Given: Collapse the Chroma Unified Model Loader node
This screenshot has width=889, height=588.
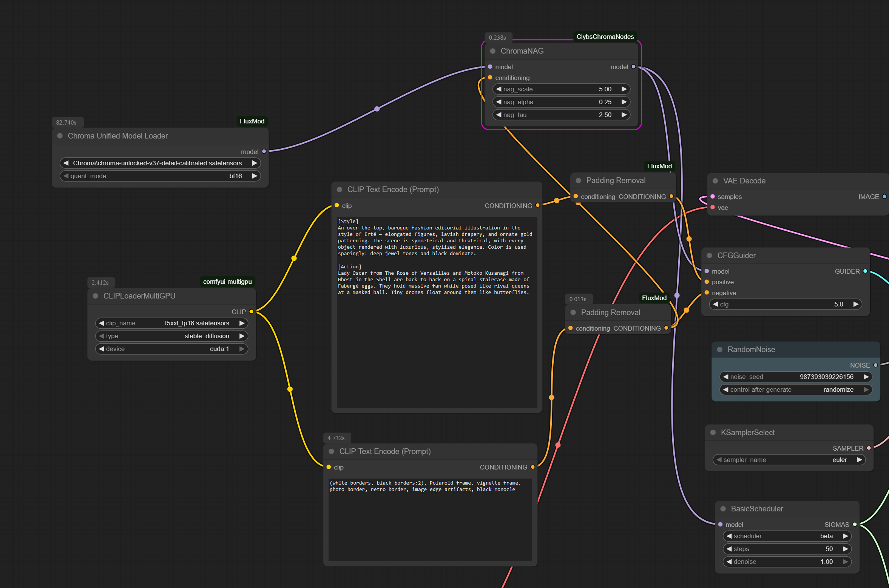Looking at the screenshot, I should click(60, 136).
